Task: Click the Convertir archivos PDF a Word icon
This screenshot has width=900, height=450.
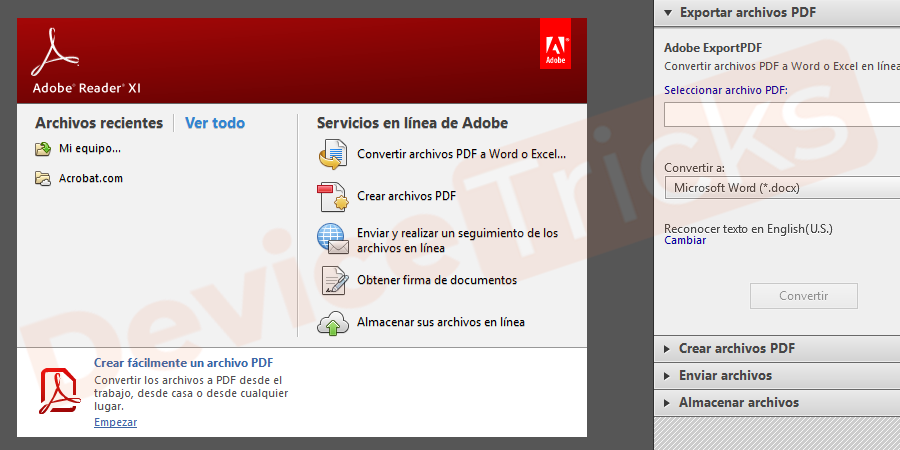Action: 333,154
